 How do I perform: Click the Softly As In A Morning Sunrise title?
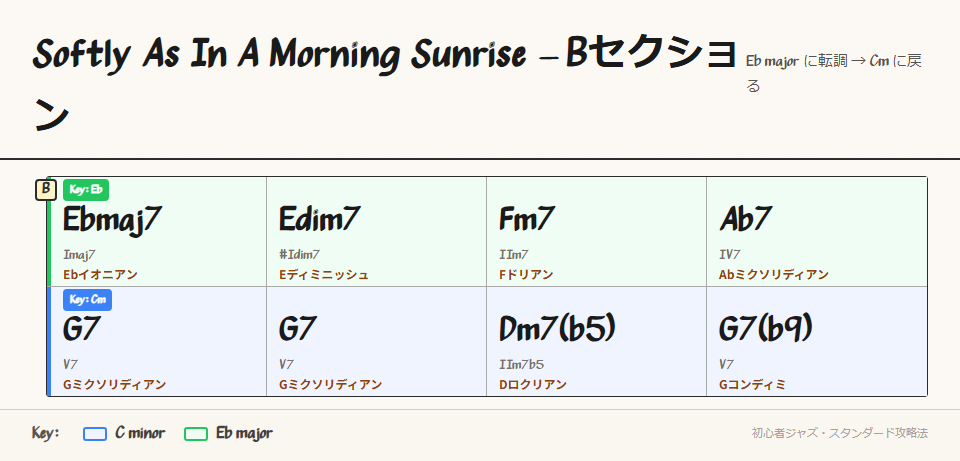pos(280,55)
